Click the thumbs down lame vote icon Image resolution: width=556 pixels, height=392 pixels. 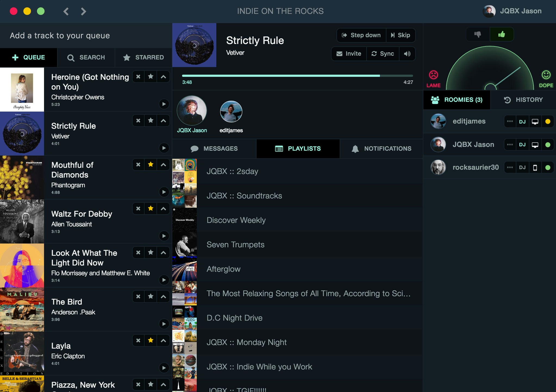[x=477, y=34]
